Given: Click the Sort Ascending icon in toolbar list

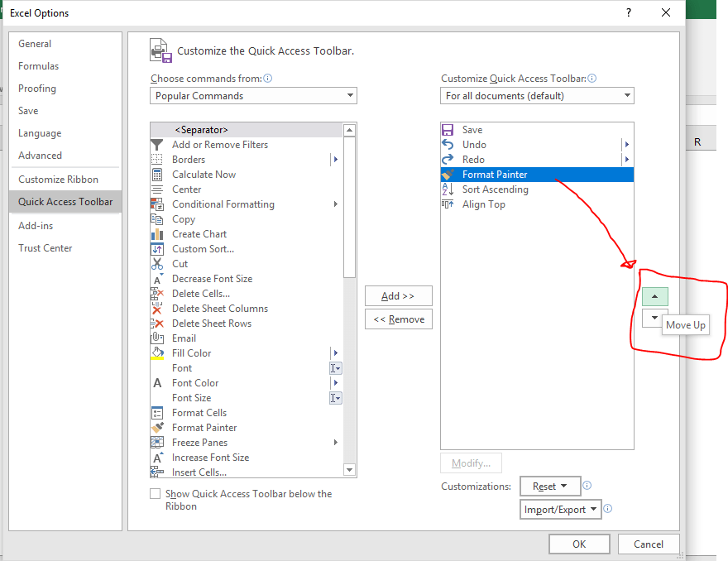Looking at the screenshot, I should point(448,189).
